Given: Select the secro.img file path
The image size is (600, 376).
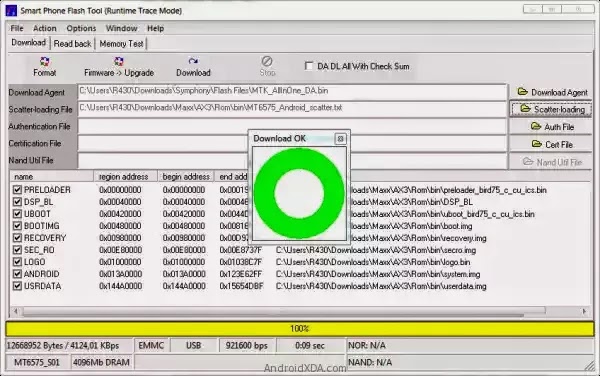Looking at the screenshot, I should coord(376,250).
